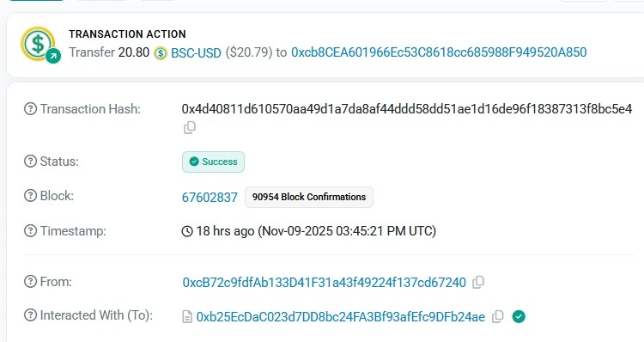Open sender address 0xcB72c9fd...7240
The image size is (644, 342).
coord(324,283)
